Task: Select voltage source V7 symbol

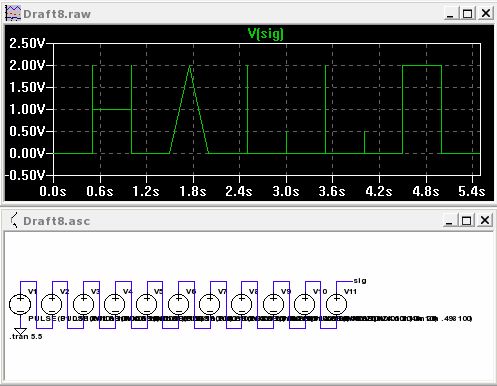Action: pyautogui.click(x=210, y=304)
